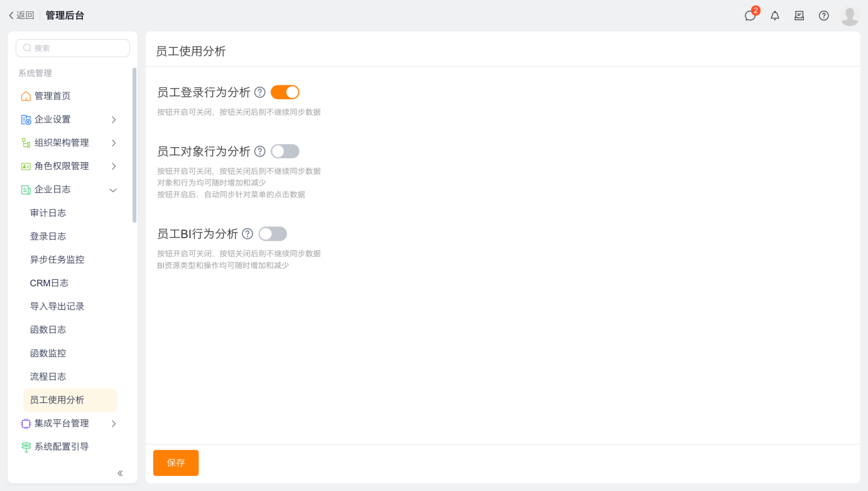Click the help icon beside 员工BI行为分析

point(247,234)
